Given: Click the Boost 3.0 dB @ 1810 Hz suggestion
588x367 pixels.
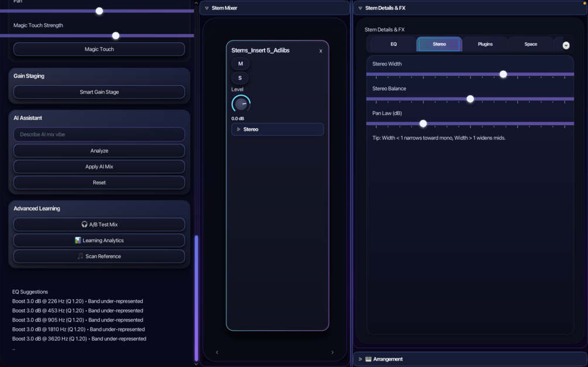Looking at the screenshot, I should [78, 329].
